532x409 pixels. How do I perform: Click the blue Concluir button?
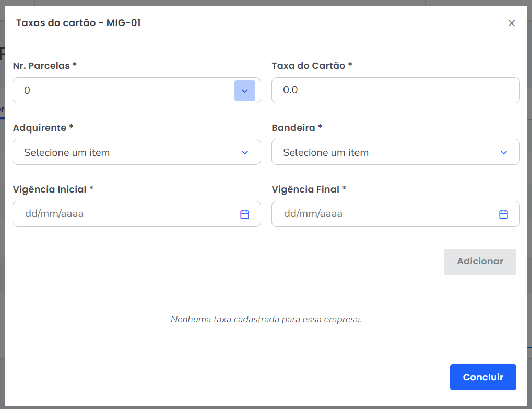(x=482, y=377)
